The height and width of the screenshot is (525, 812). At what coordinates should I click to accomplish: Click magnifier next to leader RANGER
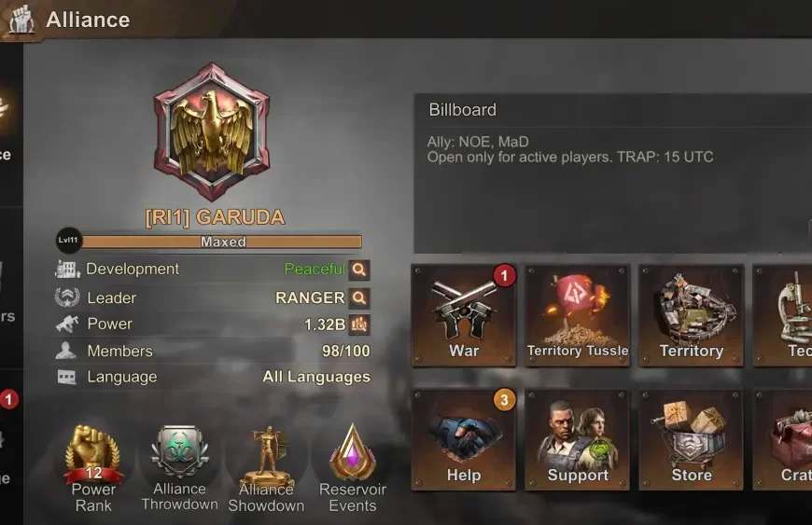click(359, 297)
